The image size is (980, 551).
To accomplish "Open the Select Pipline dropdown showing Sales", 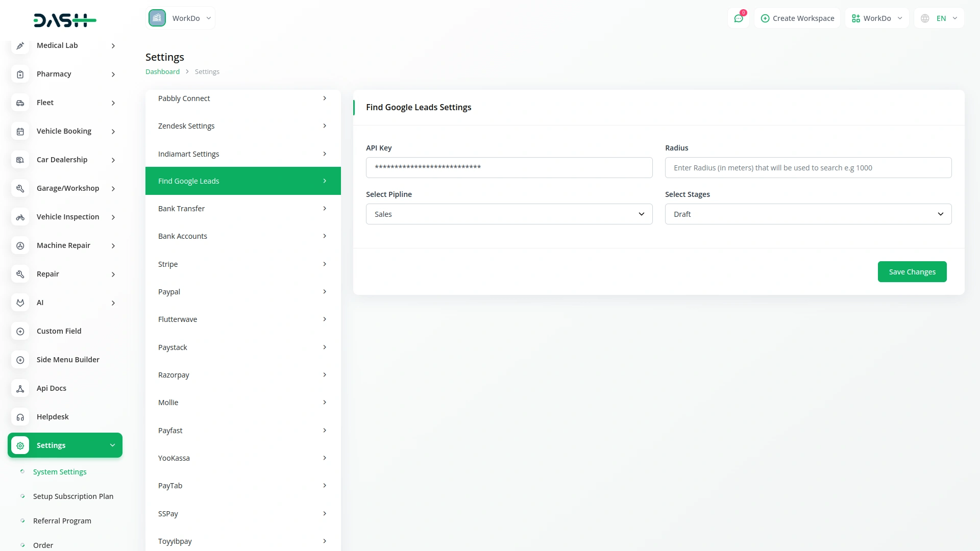I will pos(509,214).
